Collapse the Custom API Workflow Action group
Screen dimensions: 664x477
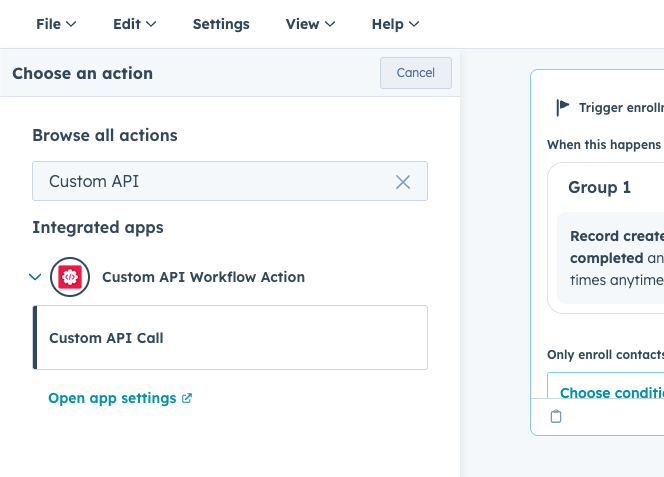point(35,277)
